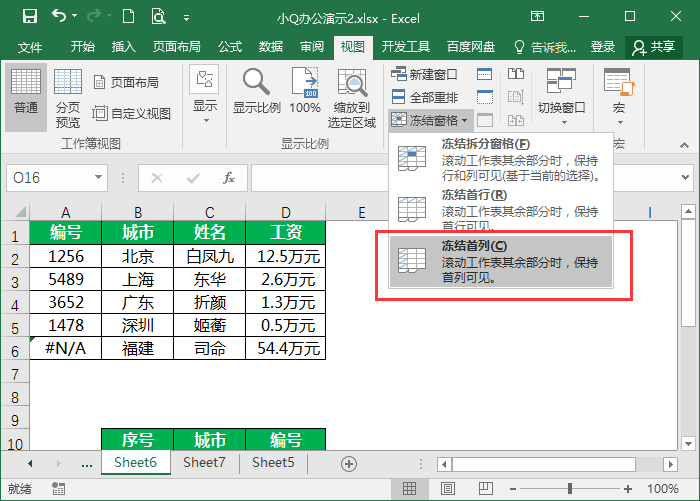700x501 pixels.
Task: Expand the 显示 show dropdown
Action: (205, 95)
